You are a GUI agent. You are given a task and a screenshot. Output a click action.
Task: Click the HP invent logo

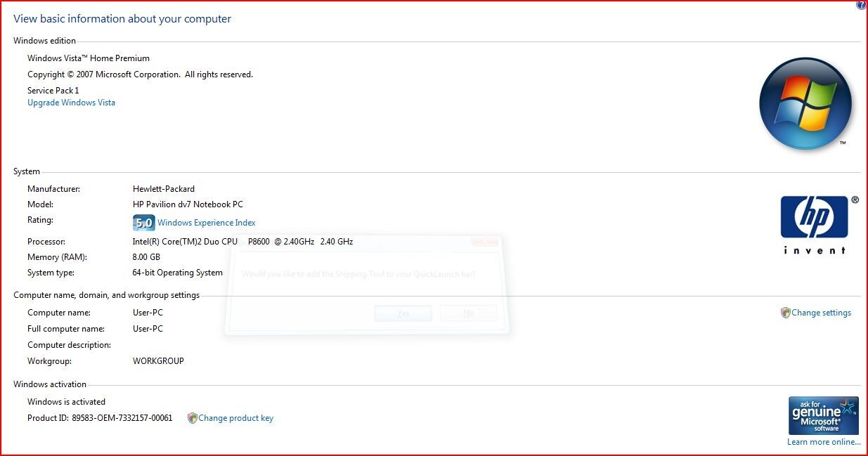tap(815, 225)
